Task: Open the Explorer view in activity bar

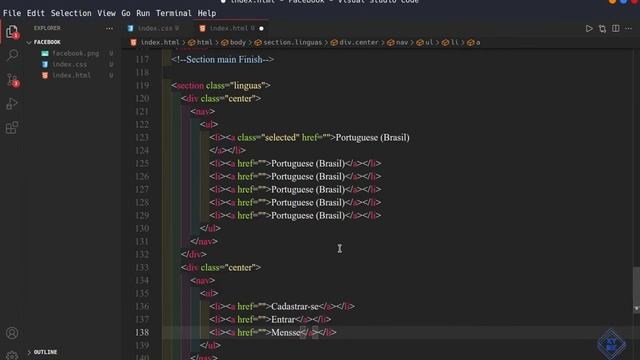Action: point(12,31)
